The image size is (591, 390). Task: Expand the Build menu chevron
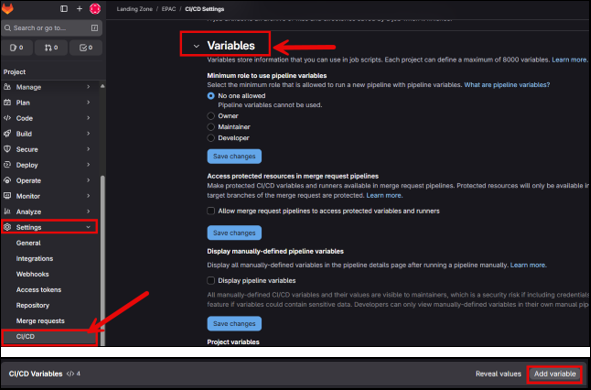[x=88, y=133]
